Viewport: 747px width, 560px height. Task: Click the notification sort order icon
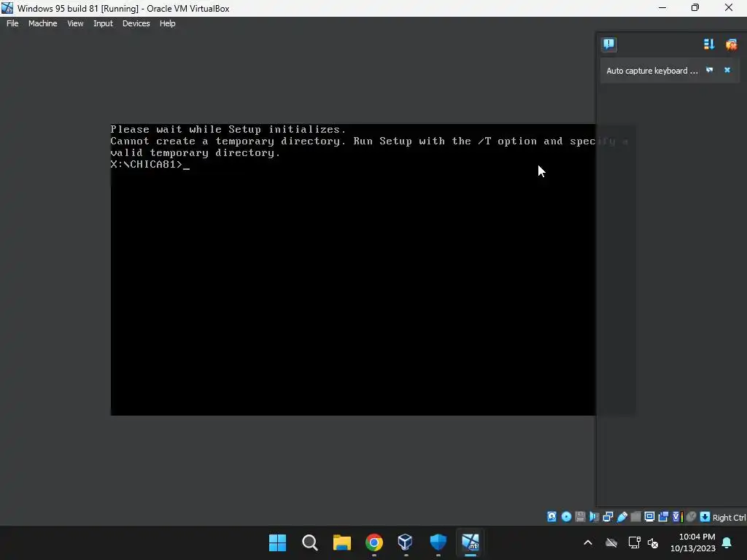tap(709, 44)
